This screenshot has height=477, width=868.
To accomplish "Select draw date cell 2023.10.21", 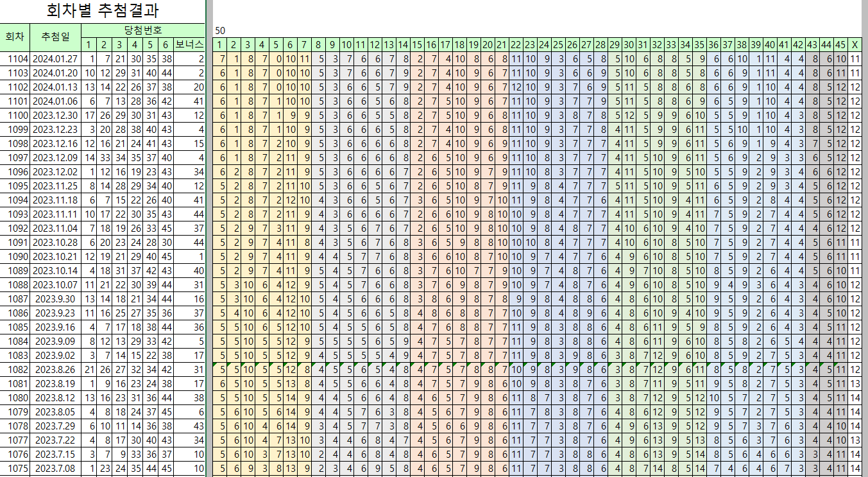I will (55, 257).
